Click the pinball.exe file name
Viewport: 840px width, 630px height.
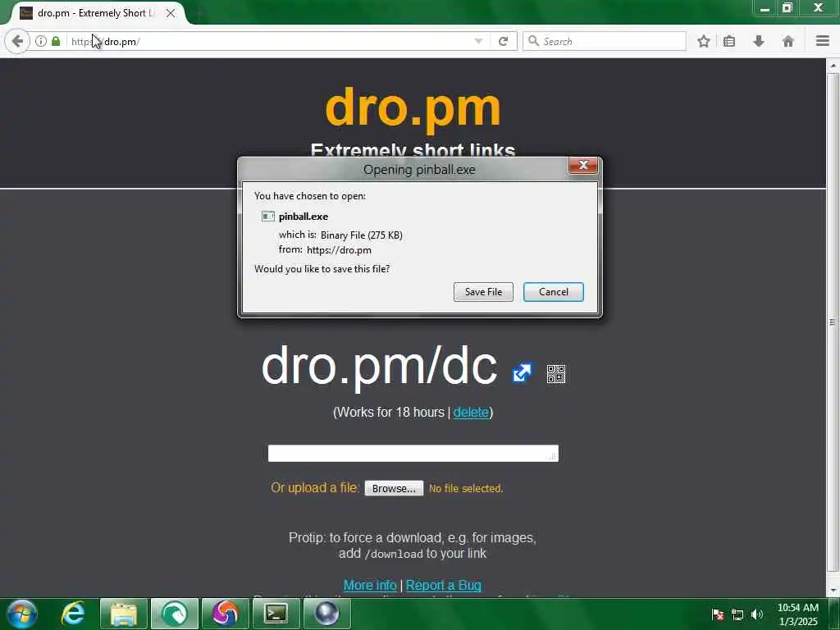coord(304,217)
